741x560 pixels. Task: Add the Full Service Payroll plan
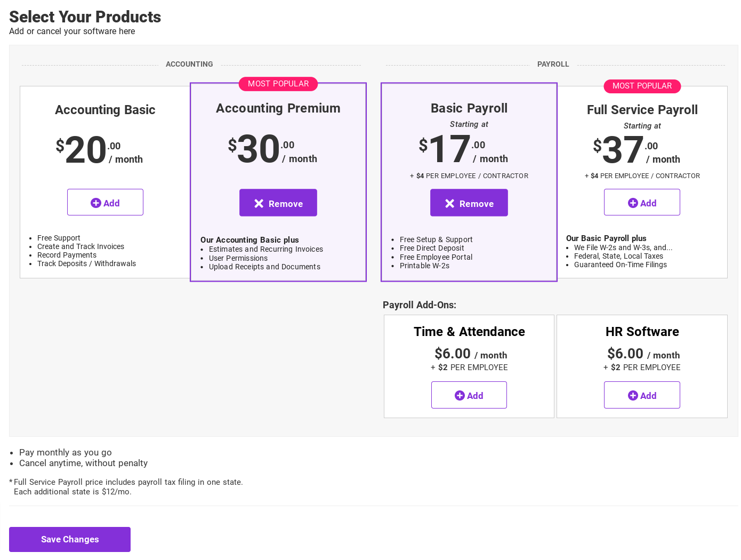642,203
